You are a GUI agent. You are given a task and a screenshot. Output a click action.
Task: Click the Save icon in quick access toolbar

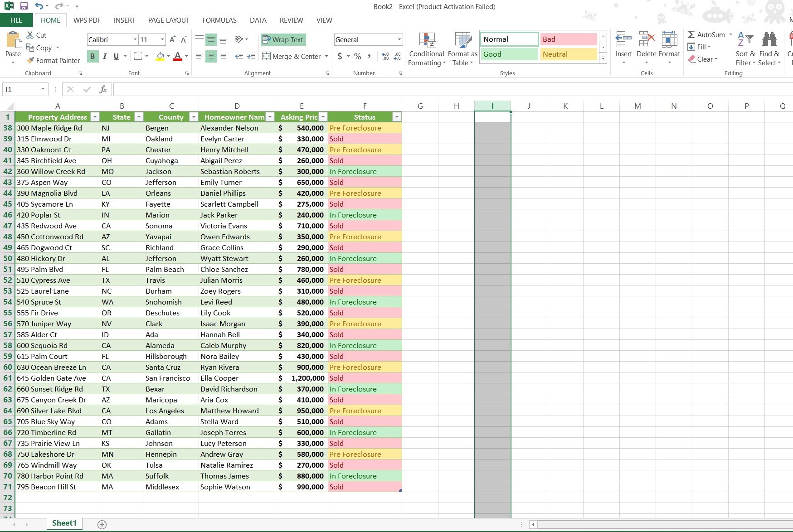(x=24, y=6)
